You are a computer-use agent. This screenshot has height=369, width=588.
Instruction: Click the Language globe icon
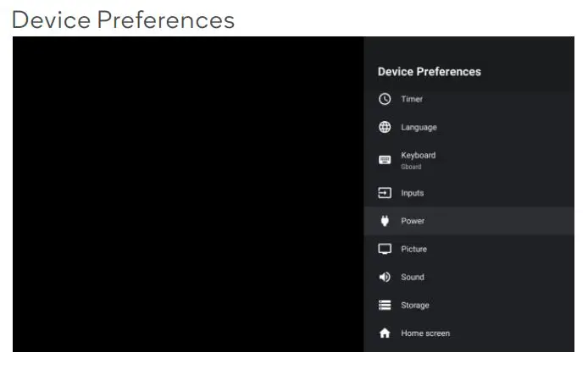pos(385,128)
